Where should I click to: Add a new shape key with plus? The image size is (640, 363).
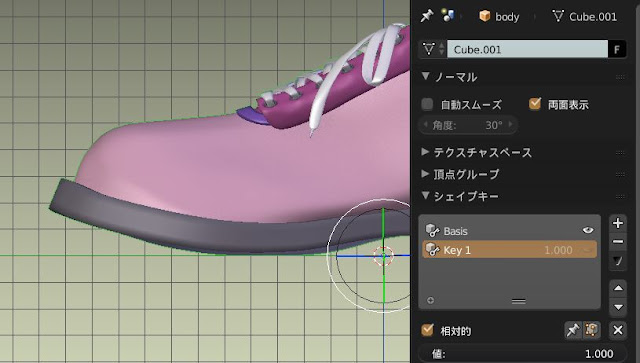pyautogui.click(x=618, y=223)
